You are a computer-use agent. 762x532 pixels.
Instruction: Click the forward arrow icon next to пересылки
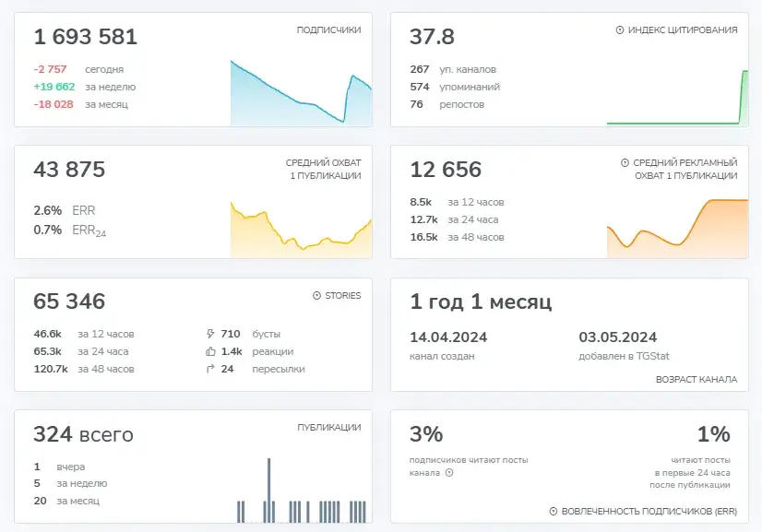tap(210, 369)
